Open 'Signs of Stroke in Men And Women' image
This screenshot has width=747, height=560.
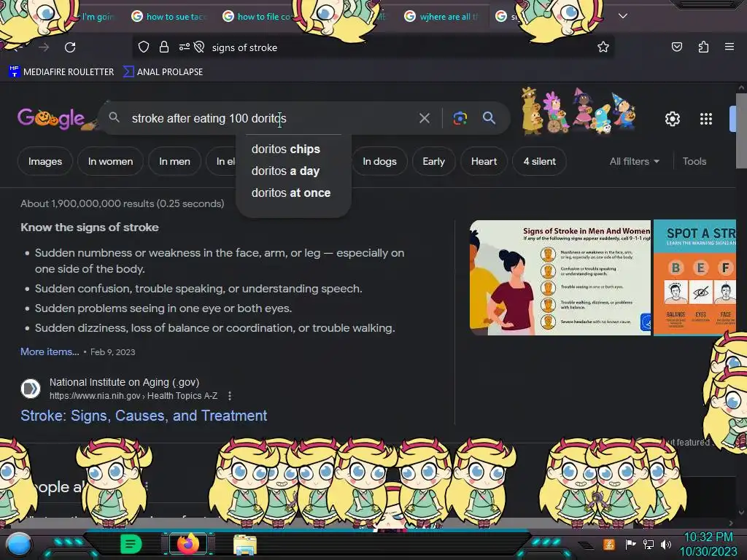pos(560,278)
